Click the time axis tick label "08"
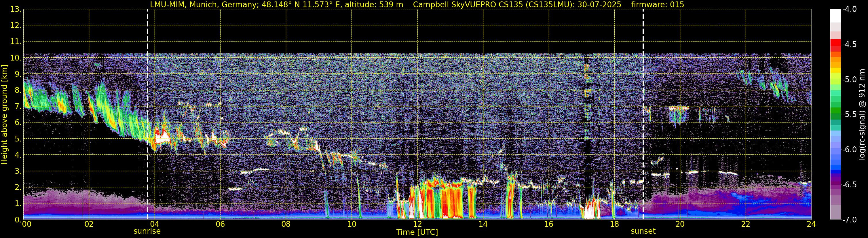Screen dimensions: 868x238 tap(286, 224)
